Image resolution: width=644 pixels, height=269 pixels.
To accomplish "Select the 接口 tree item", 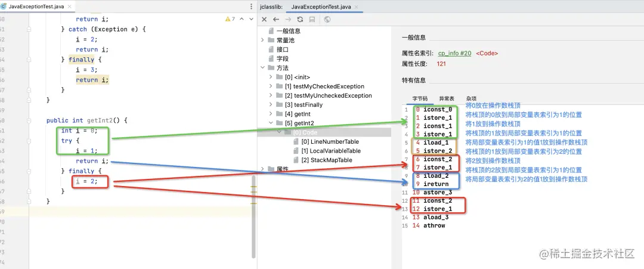I will 283,50.
